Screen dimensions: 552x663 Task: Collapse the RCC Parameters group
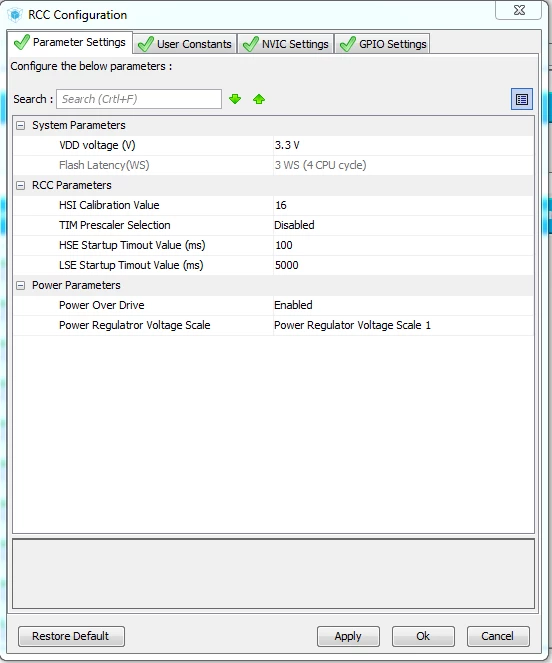coord(20,185)
